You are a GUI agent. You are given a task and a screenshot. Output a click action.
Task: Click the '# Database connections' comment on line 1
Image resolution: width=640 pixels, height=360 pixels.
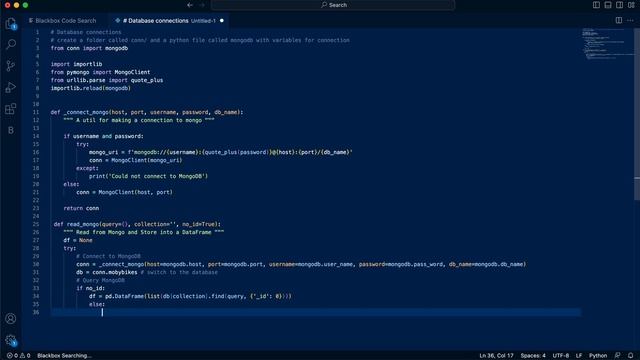tap(86, 32)
